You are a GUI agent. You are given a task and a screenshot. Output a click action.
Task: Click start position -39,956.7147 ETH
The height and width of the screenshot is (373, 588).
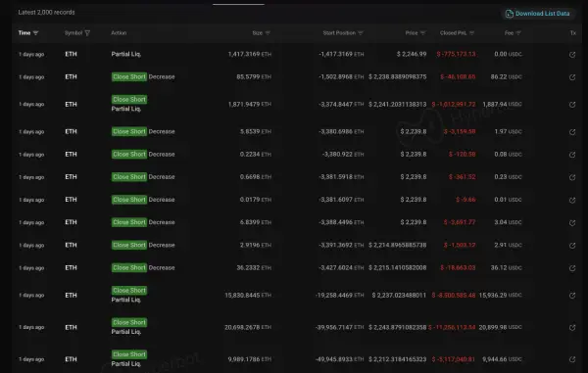339,327
